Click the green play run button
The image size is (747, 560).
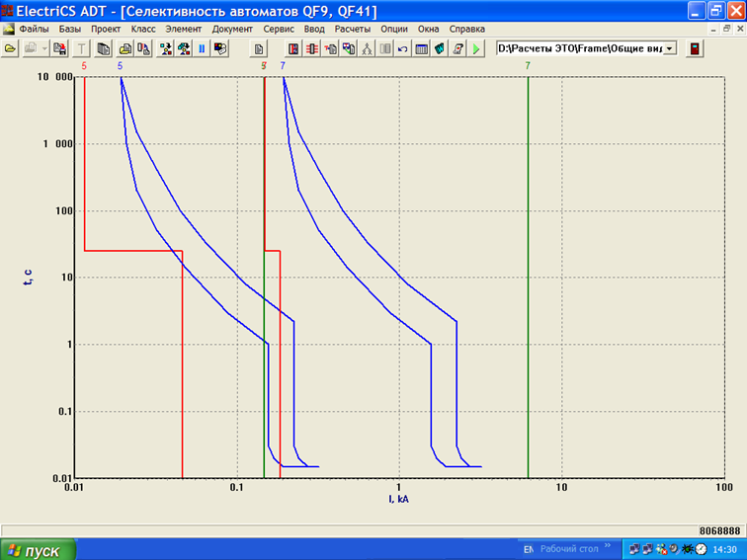click(x=476, y=48)
